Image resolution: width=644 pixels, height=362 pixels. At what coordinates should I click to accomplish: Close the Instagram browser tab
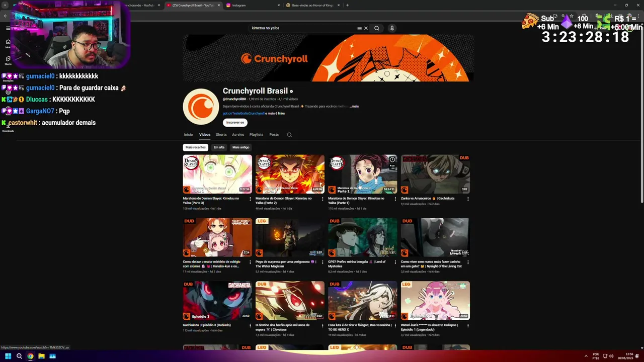click(x=278, y=5)
